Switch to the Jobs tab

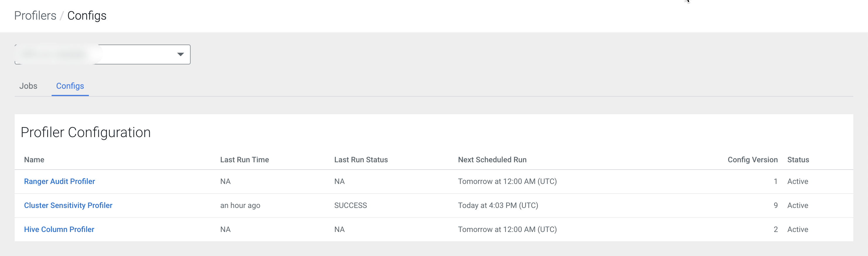click(x=28, y=86)
